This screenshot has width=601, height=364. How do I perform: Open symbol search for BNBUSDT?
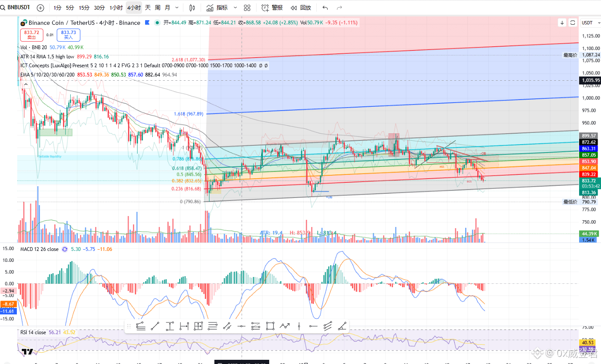click(16, 8)
